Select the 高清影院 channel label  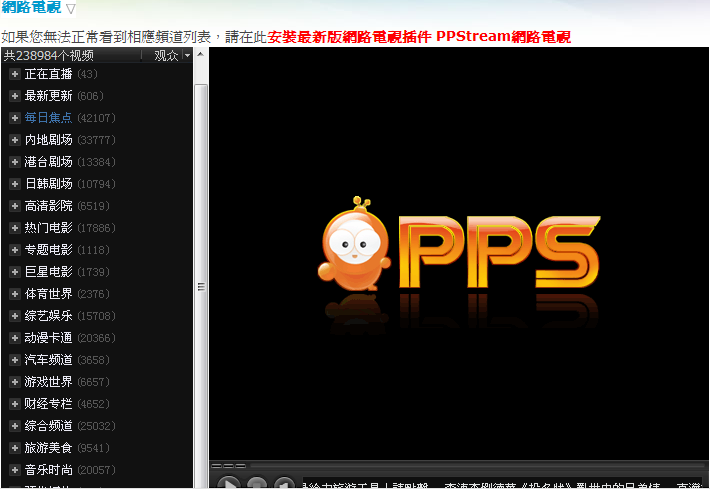click(48, 206)
